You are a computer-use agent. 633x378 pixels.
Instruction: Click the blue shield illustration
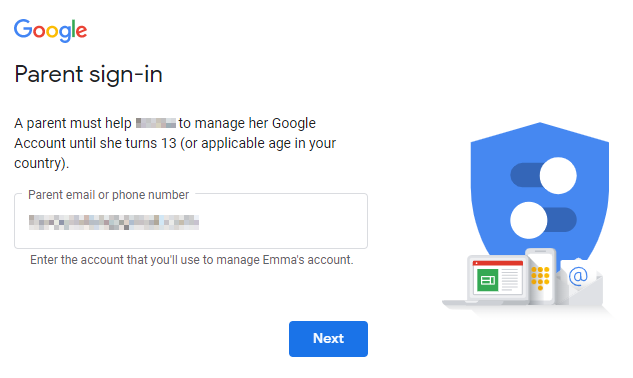tap(540, 194)
